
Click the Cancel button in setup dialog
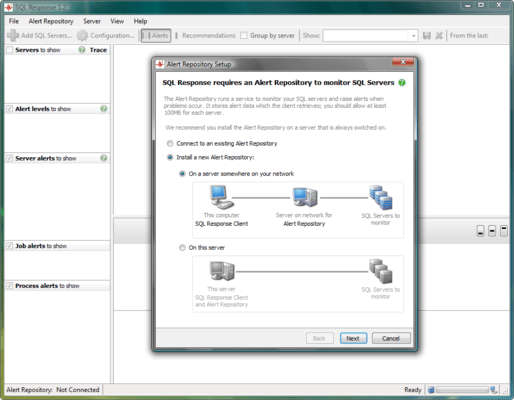point(391,338)
